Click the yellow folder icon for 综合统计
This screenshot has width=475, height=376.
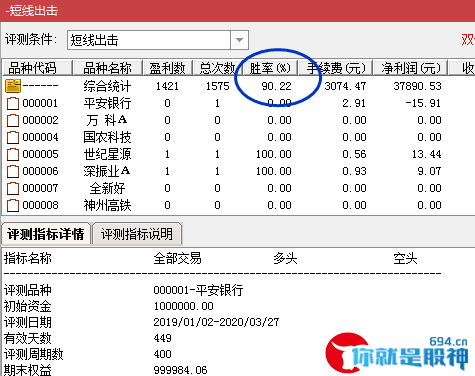[13, 86]
